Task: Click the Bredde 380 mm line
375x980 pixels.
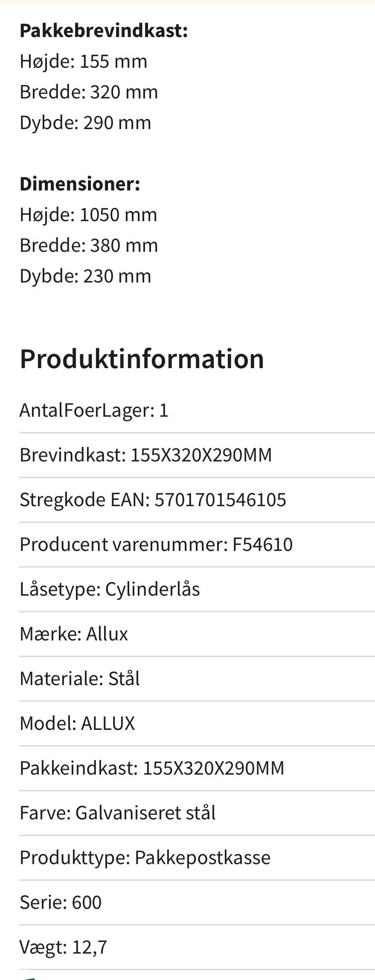Action: (x=89, y=245)
